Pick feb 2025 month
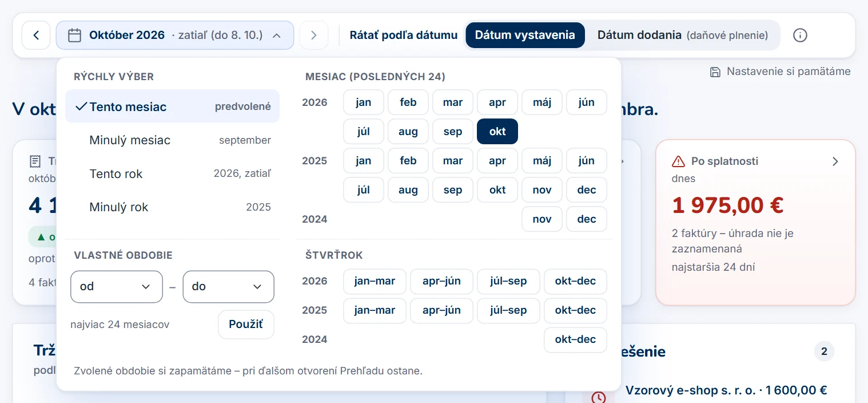 [x=408, y=161]
